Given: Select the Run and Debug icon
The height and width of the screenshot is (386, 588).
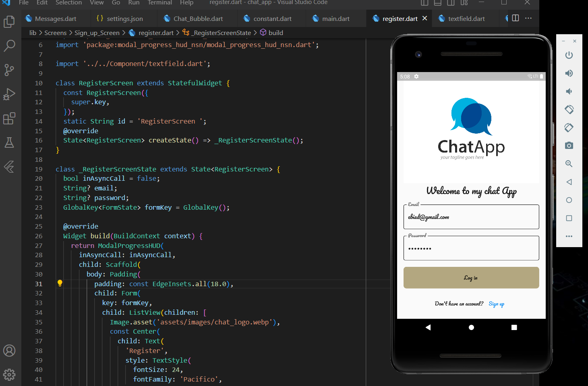Looking at the screenshot, I should (9, 94).
